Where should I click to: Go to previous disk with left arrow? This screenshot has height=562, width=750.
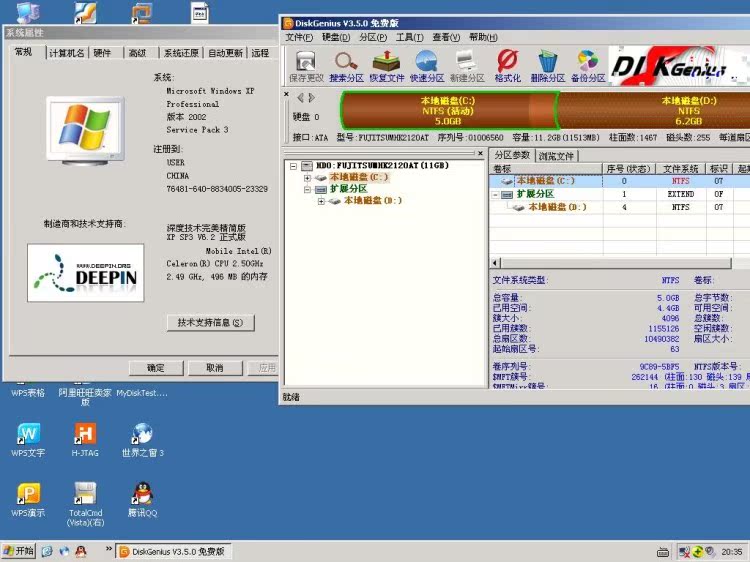pos(300,98)
